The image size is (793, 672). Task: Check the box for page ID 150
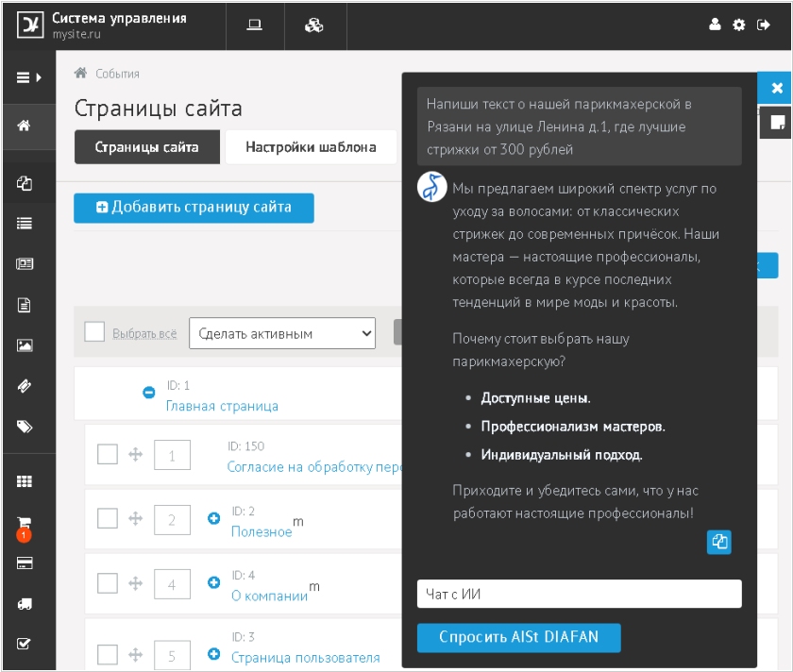point(108,455)
